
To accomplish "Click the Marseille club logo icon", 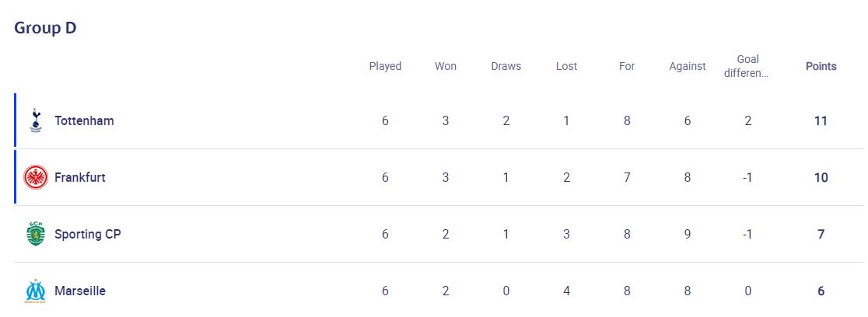I will click(36, 291).
